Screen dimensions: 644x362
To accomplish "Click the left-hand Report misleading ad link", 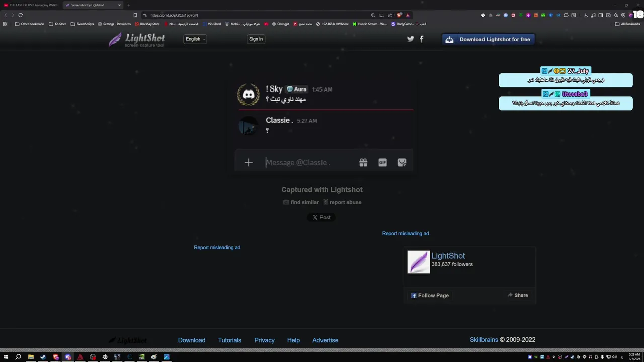I will tap(217, 247).
